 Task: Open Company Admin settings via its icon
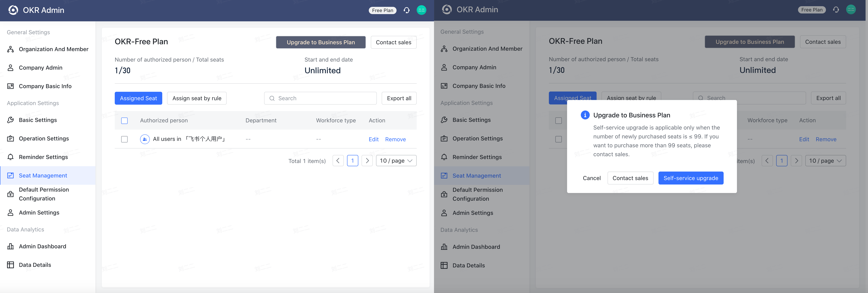(10, 67)
